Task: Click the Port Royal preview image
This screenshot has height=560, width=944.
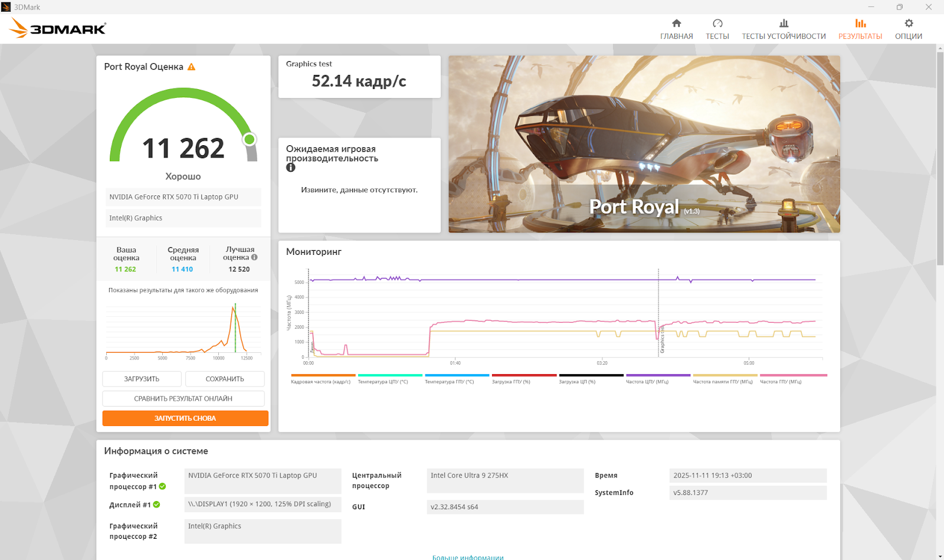Action: pyautogui.click(x=644, y=144)
